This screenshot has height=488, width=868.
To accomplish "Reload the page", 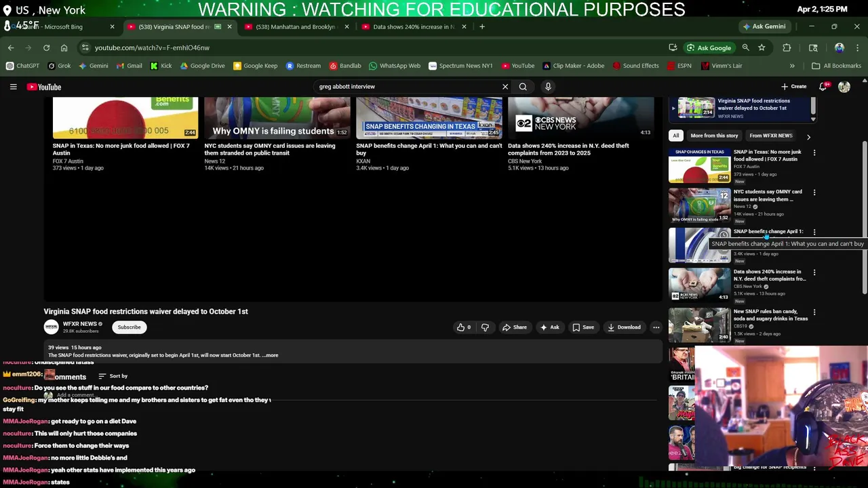I will click(46, 47).
